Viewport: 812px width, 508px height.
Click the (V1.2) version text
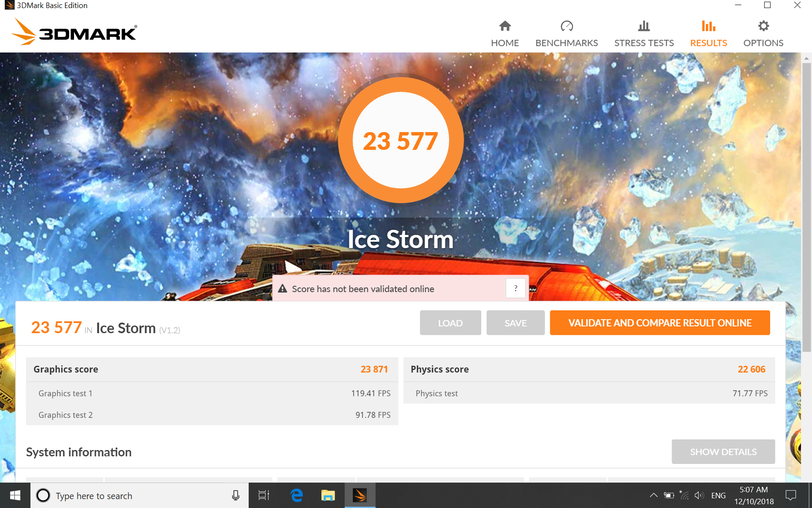click(x=170, y=330)
